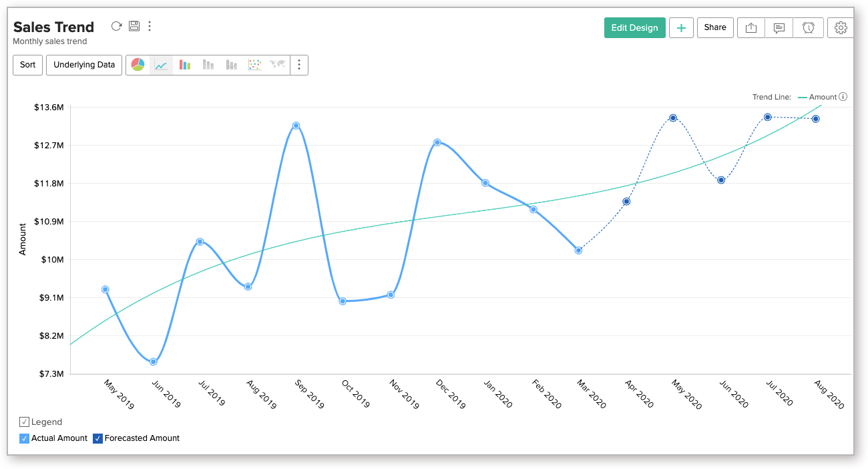Image resolution: width=868 pixels, height=469 pixels.
Task: Save the report with the floppy icon
Action: (134, 26)
